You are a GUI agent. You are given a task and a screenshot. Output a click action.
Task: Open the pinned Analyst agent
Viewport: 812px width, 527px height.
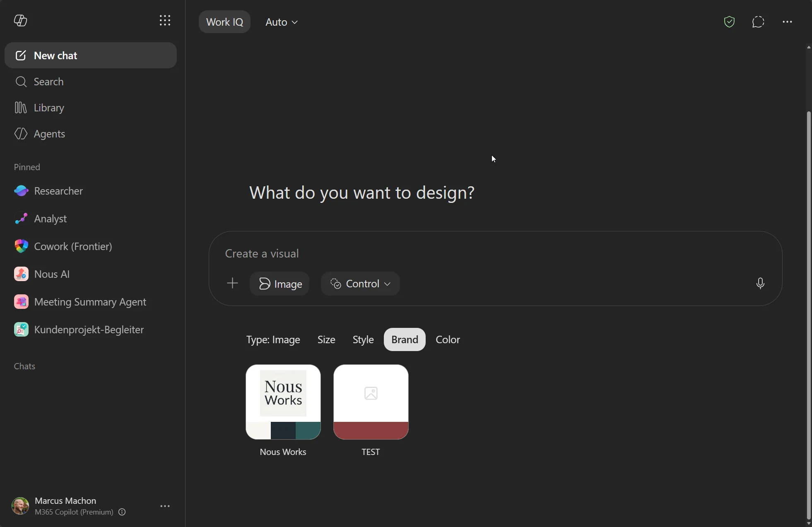pos(91,219)
